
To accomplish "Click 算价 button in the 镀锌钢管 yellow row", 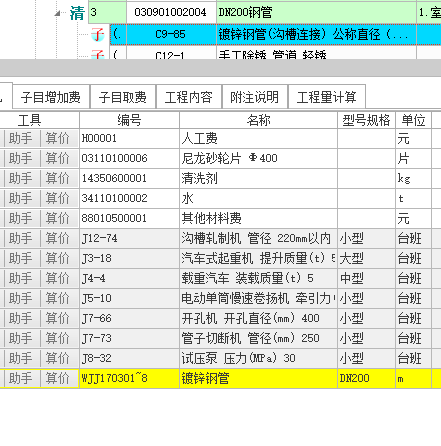I will pyautogui.click(x=58, y=379).
